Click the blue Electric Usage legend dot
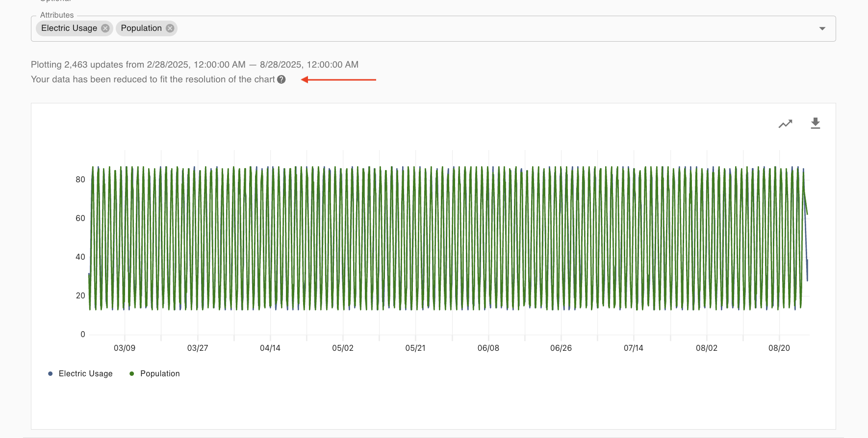Screen dimensions: 868x438 [51, 374]
